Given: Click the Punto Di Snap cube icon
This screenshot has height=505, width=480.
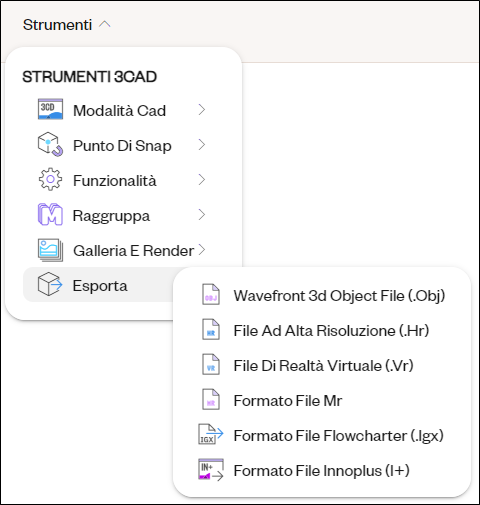Looking at the screenshot, I should click(x=50, y=144).
